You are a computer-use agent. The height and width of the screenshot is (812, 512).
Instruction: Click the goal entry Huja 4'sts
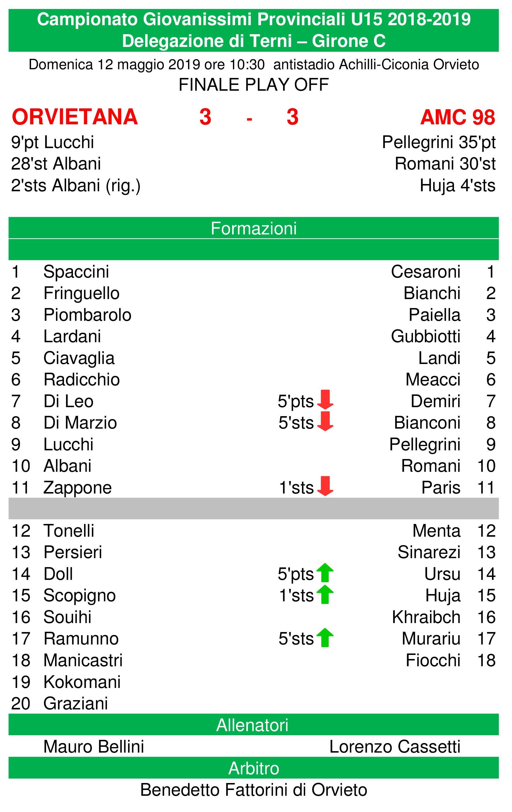coord(458,185)
